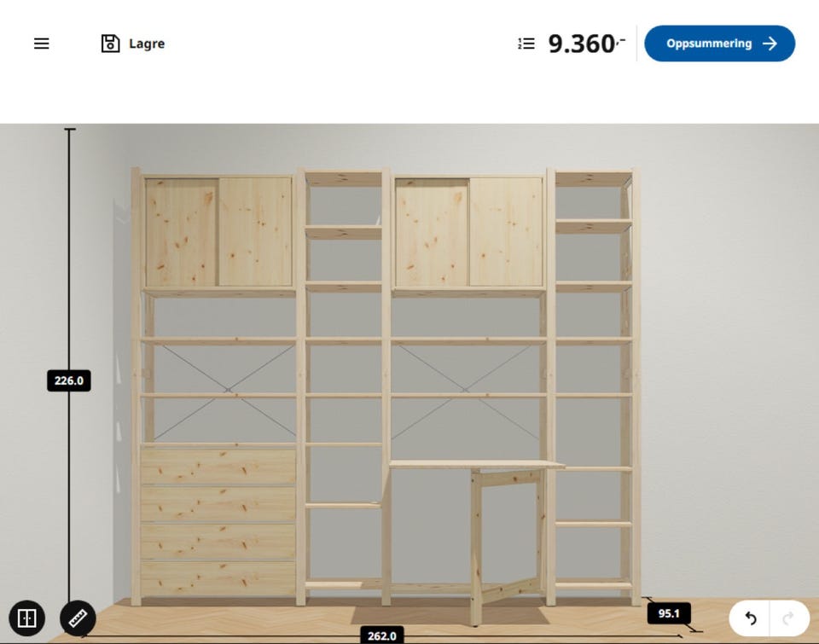Select the second narrow shelf section
This screenshot has width=819, height=644.
click(343, 386)
